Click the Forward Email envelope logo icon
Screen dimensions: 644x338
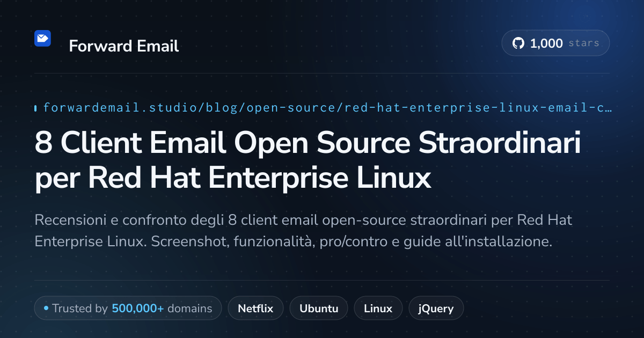[x=42, y=38]
